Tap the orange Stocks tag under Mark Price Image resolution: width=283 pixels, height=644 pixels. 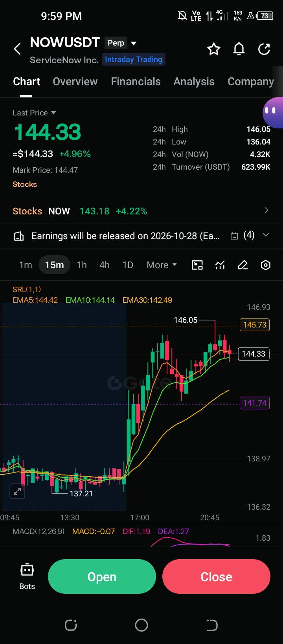[25, 184]
